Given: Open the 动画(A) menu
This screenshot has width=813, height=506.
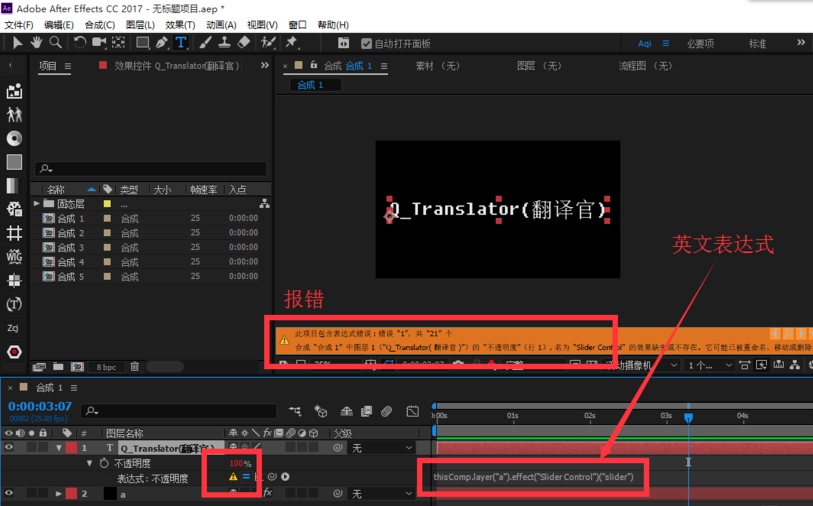Looking at the screenshot, I should pyautogui.click(x=221, y=25).
